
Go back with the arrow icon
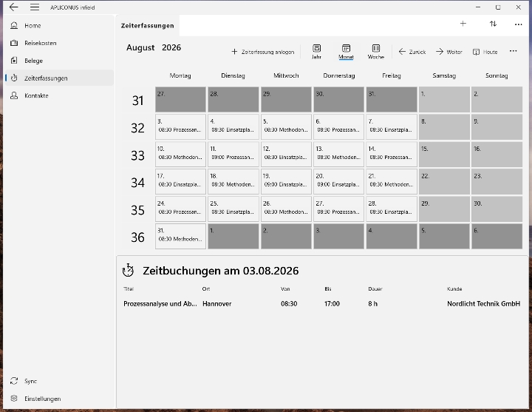[14, 7]
